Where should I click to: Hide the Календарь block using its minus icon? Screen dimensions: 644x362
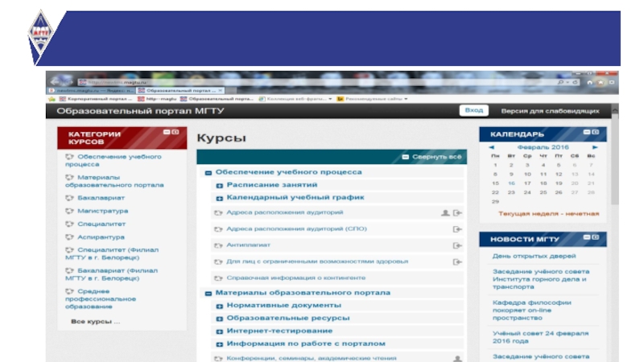(x=585, y=132)
